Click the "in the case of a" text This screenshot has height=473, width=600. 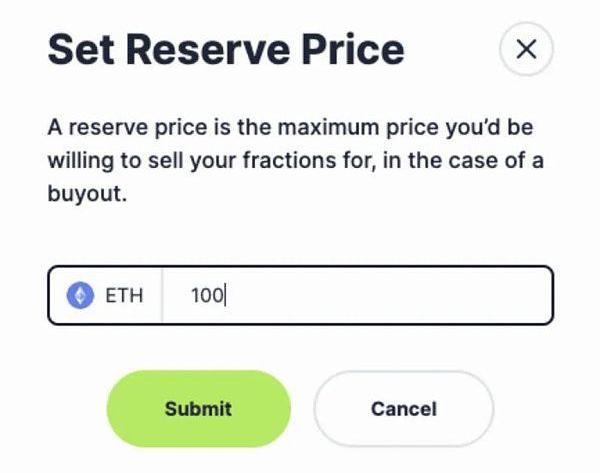465,163
